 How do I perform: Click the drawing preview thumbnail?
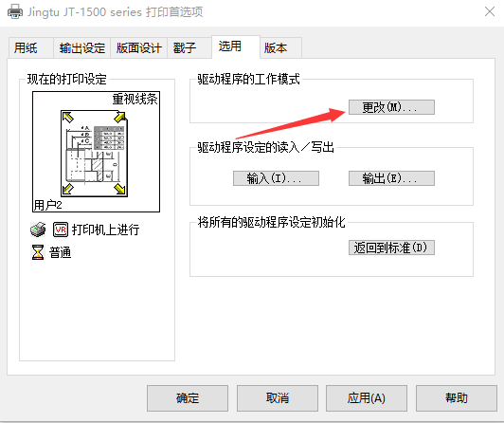click(94, 153)
